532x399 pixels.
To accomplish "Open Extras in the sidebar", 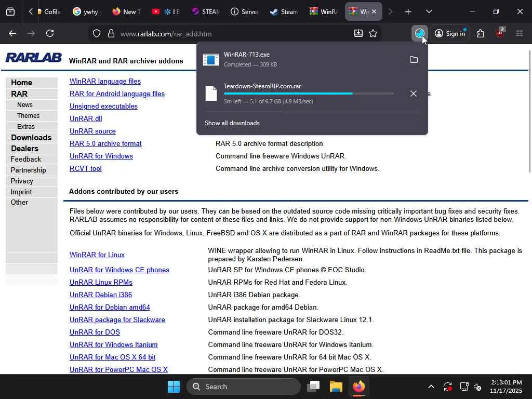I will (26, 127).
